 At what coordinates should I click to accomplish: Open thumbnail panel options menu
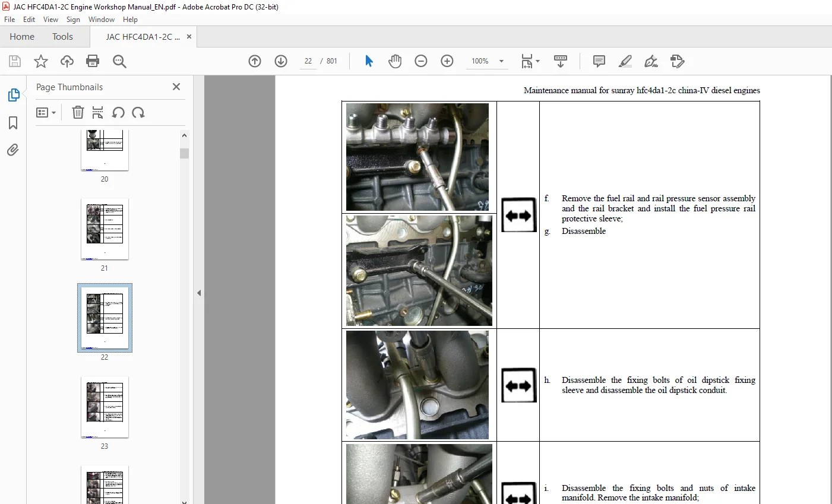[x=46, y=112]
